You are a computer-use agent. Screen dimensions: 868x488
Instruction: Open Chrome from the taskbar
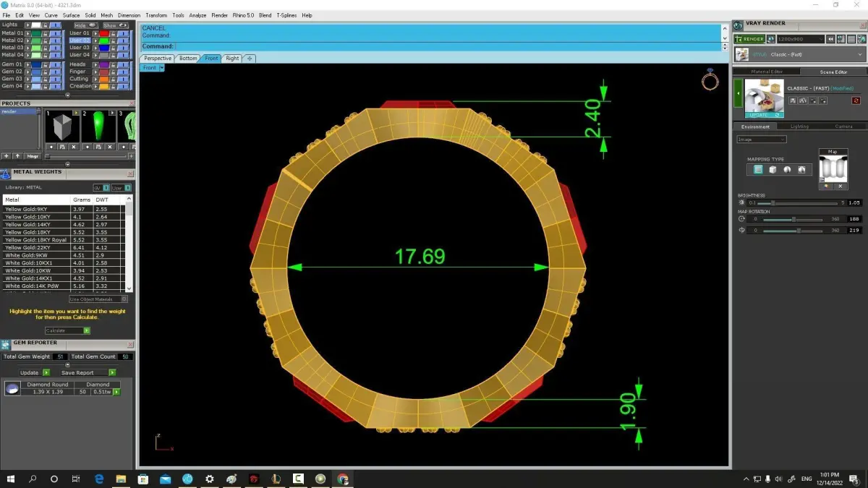(343, 479)
